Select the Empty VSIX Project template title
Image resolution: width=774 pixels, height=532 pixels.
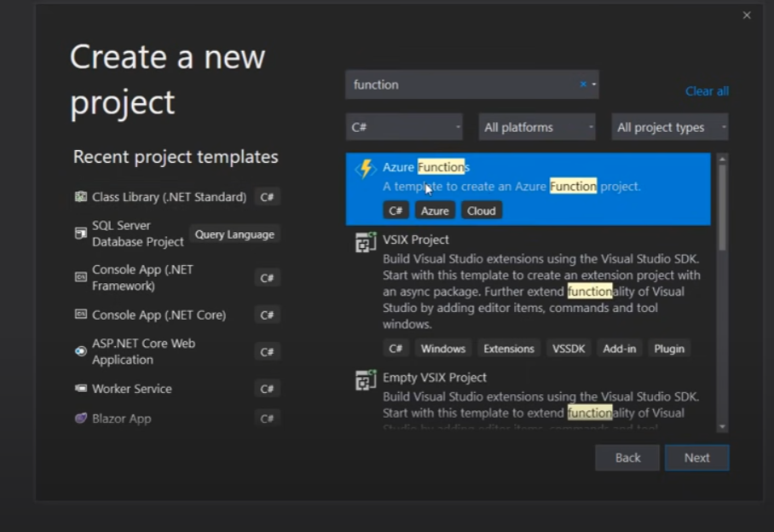pyautogui.click(x=435, y=377)
